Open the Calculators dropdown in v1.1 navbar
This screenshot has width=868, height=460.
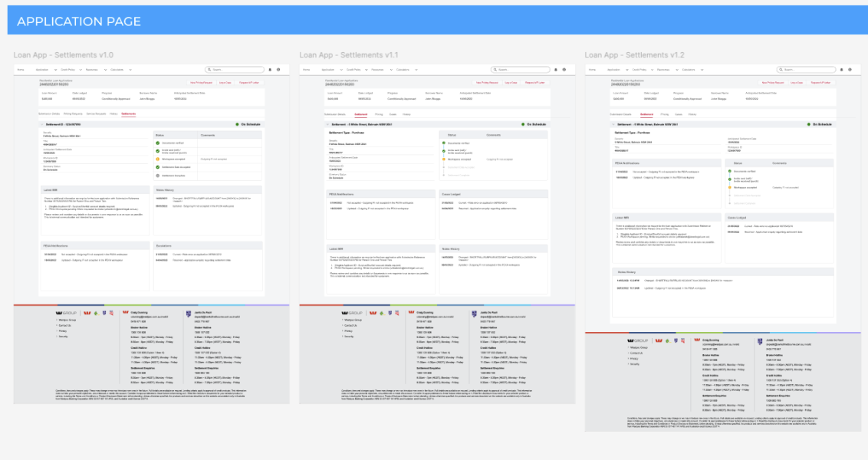point(416,70)
